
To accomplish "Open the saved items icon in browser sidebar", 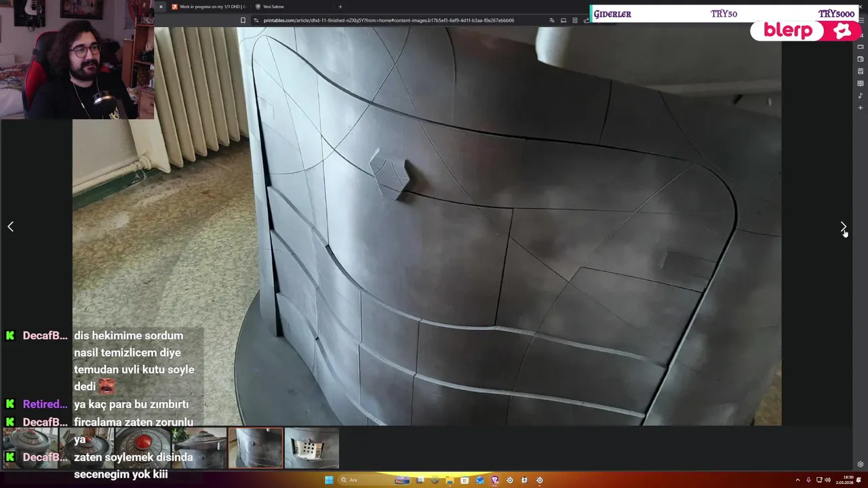I will click(x=861, y=71).
